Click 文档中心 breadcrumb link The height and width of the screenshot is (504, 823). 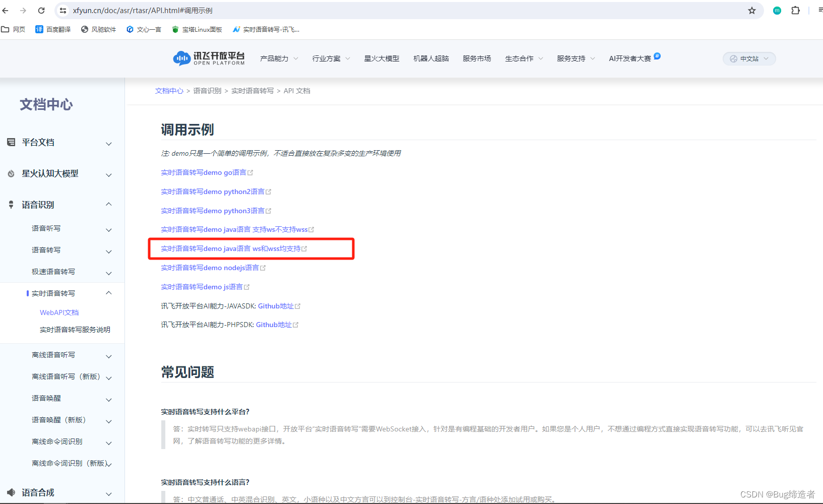[169, 91]
